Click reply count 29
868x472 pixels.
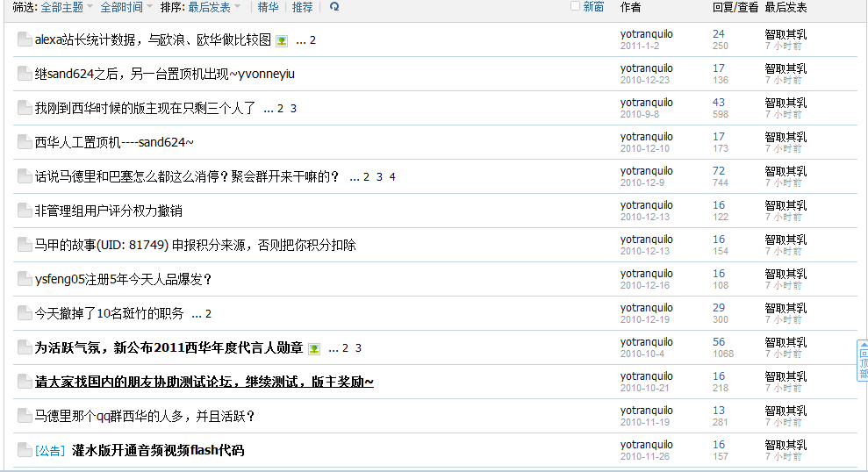(719, 308)
